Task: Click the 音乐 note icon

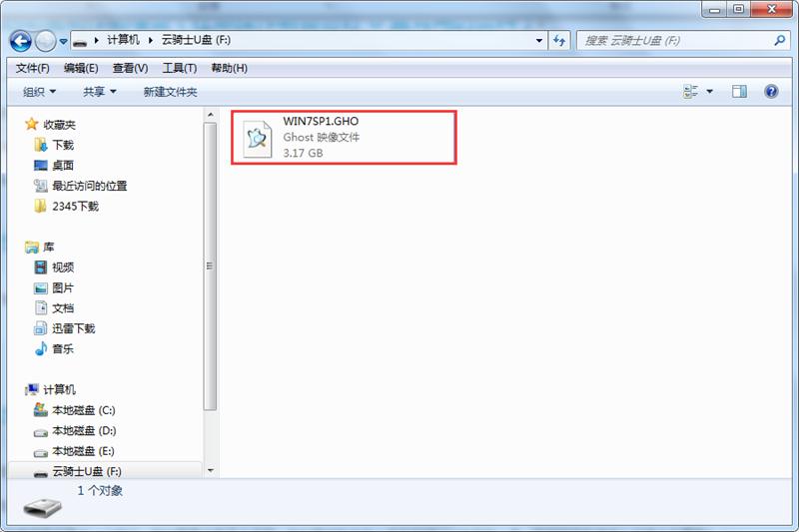Action: coord(40,348)
